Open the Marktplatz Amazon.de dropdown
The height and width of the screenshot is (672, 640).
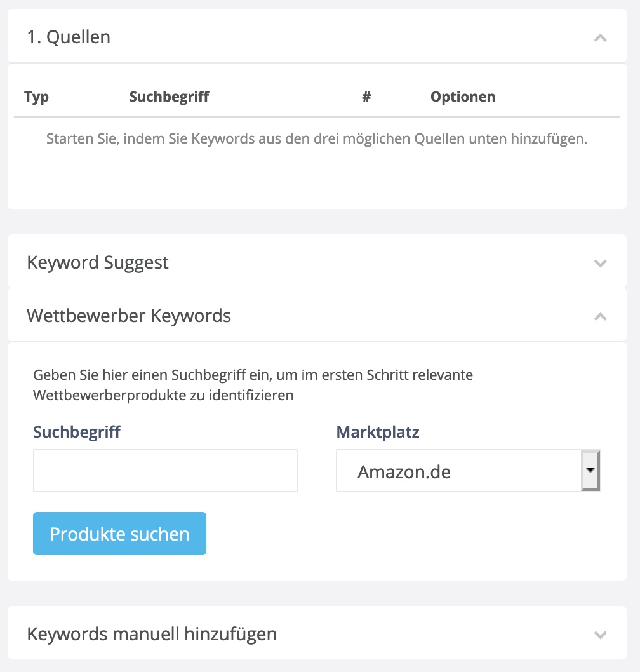468,471
